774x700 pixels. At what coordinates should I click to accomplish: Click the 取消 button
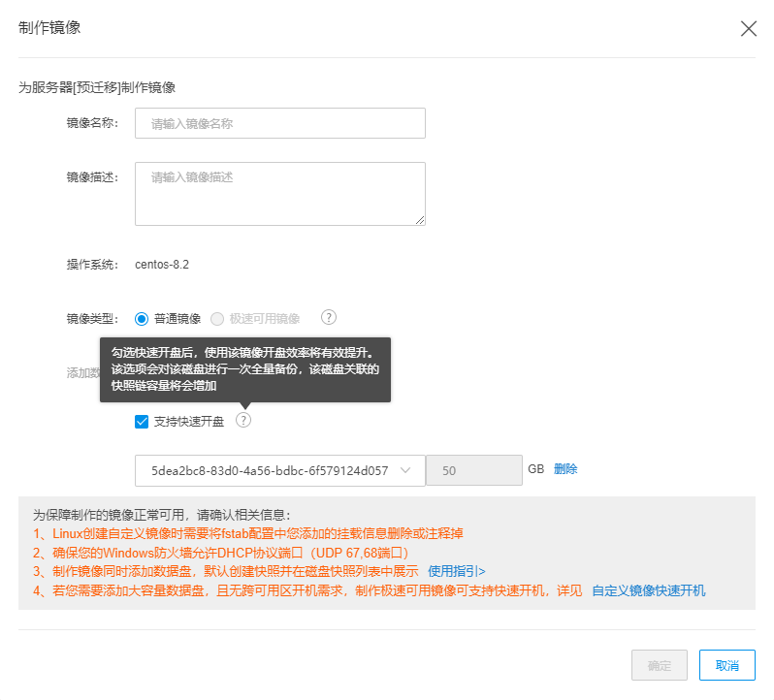point(726,665)
